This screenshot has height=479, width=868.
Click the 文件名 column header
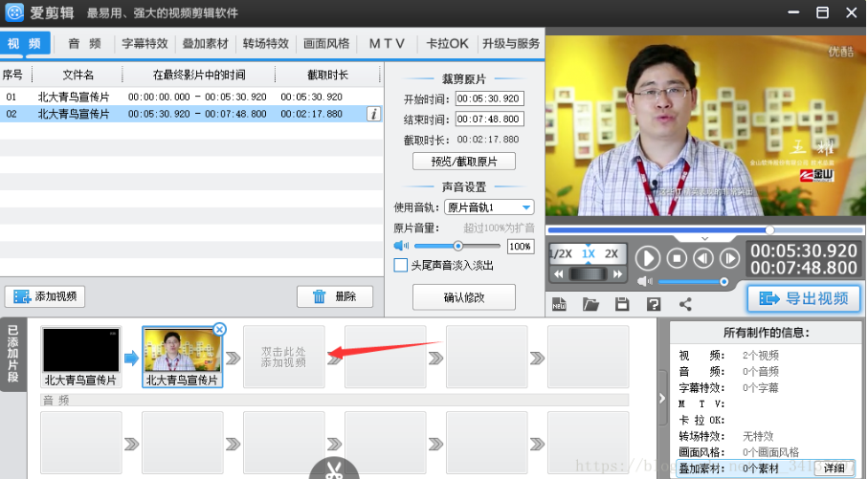(78, 75)
